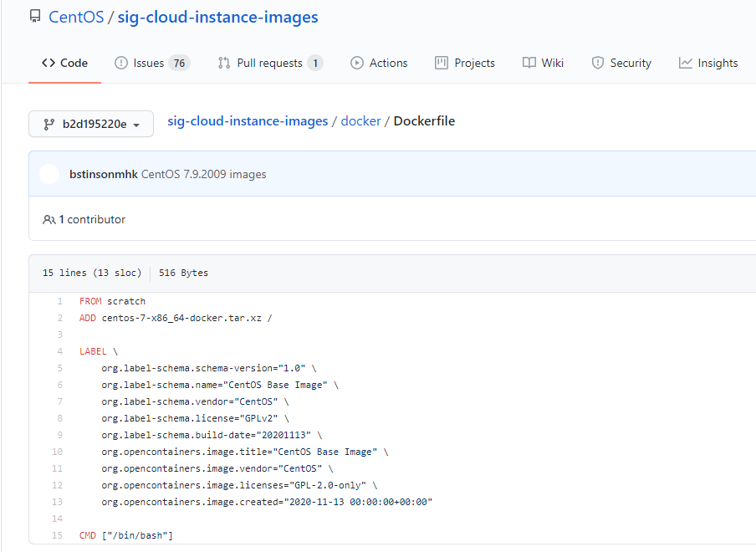Click the Issues count badge 76
Image resolution: width=756 pixels, height=552 pixels.
tap(179, 64)
